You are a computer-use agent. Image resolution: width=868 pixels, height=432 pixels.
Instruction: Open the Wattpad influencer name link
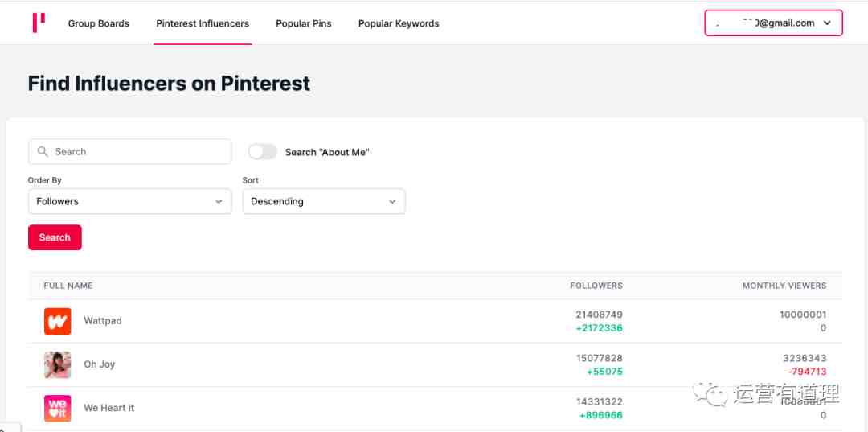[x=103, y=321]
